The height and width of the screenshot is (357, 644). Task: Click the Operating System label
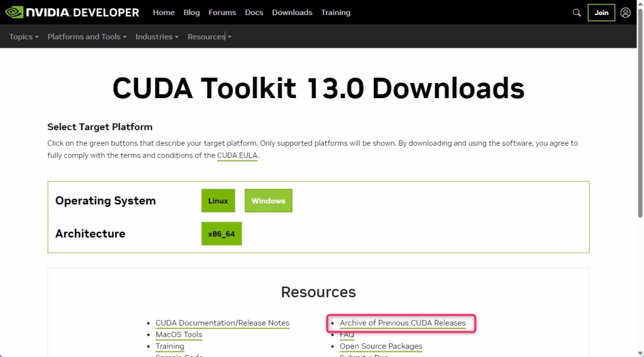(106, 200)
